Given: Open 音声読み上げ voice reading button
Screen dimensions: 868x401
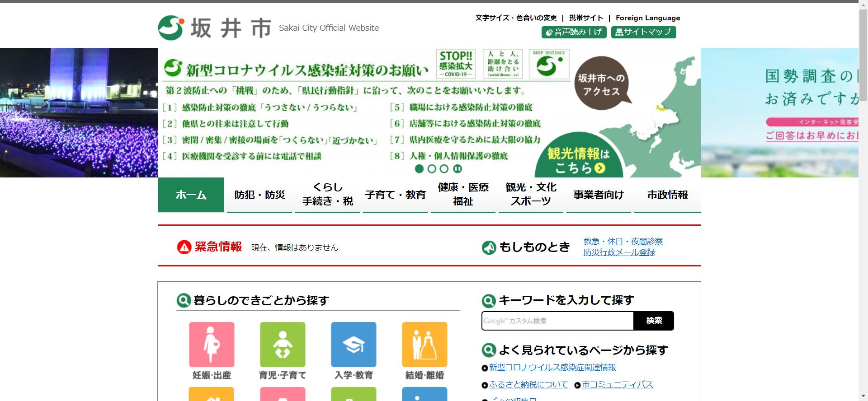Looking at the screenshot, I should point(574,32).
